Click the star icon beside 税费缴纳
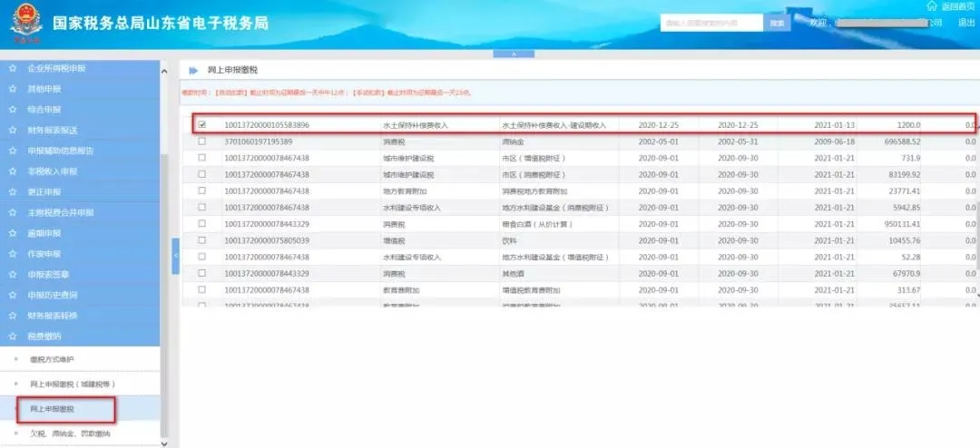980x448 pixels. coord(13,336)
